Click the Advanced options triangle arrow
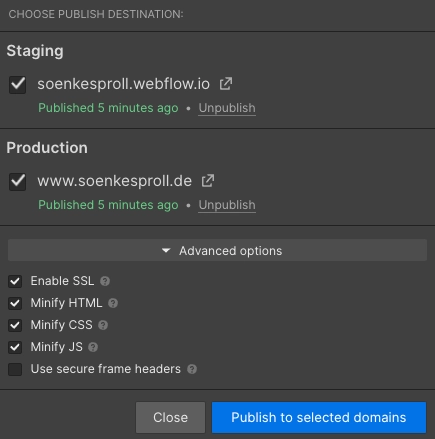Screen dimensions: 435x439 pos(166,250)
